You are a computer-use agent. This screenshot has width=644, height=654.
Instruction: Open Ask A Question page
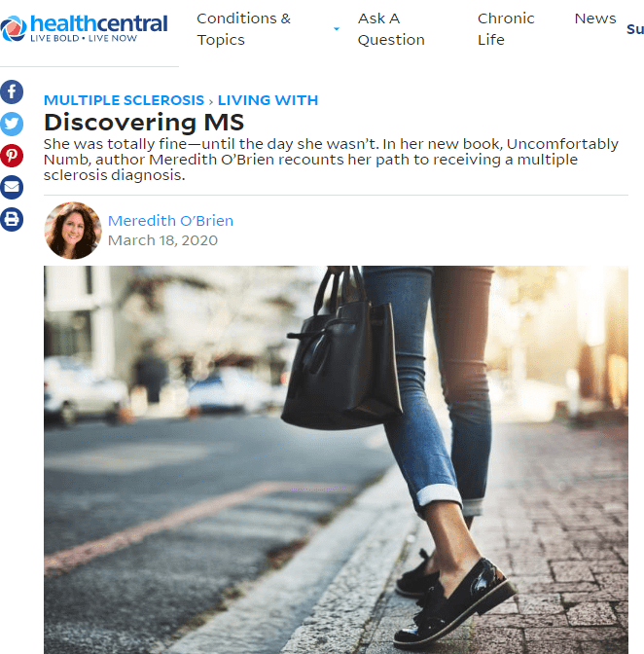[x=391, y=29]
